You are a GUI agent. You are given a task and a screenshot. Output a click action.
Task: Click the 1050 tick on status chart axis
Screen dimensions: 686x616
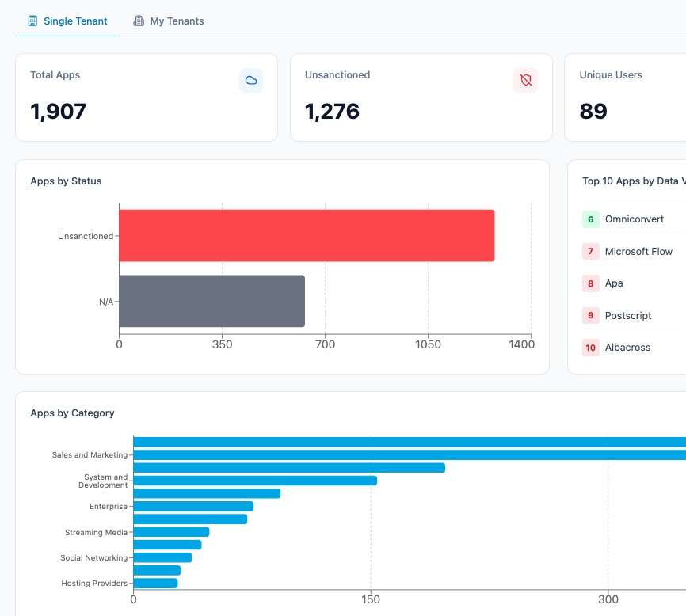click(x=428, y=344)
